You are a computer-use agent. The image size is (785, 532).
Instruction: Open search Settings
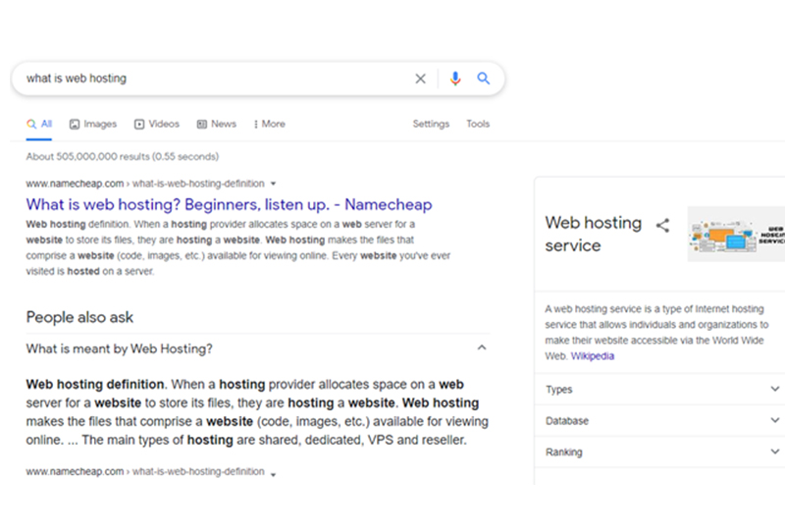point(431,125)
